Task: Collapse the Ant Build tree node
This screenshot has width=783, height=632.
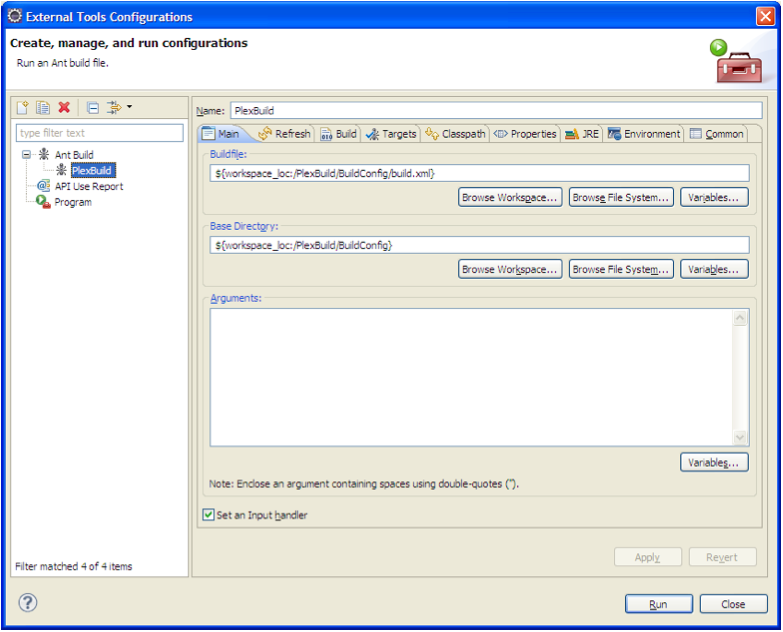Action: point(26,154)
